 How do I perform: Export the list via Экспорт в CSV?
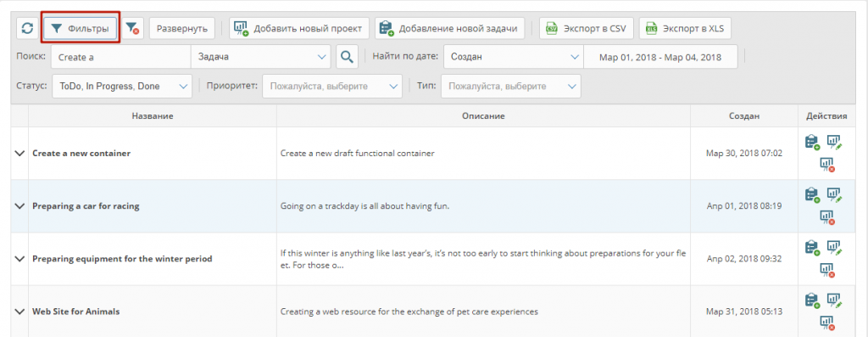587,28
